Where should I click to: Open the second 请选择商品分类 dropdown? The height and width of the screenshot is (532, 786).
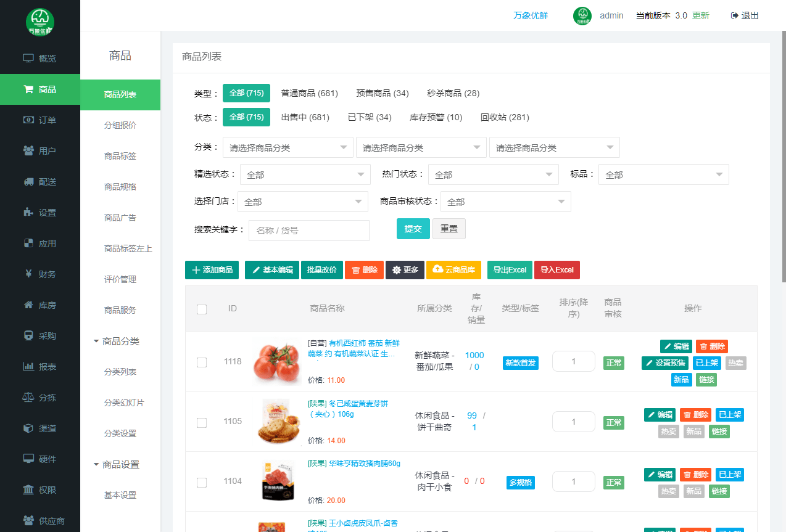tap(421, 147)
